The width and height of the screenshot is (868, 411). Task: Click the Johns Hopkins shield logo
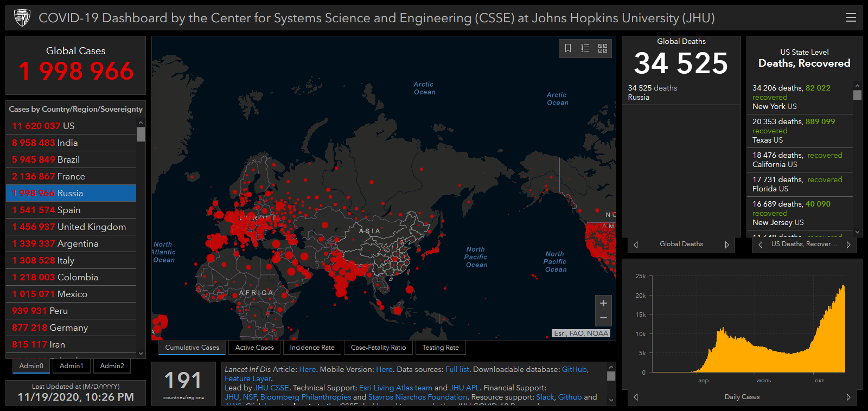[22, 18]
